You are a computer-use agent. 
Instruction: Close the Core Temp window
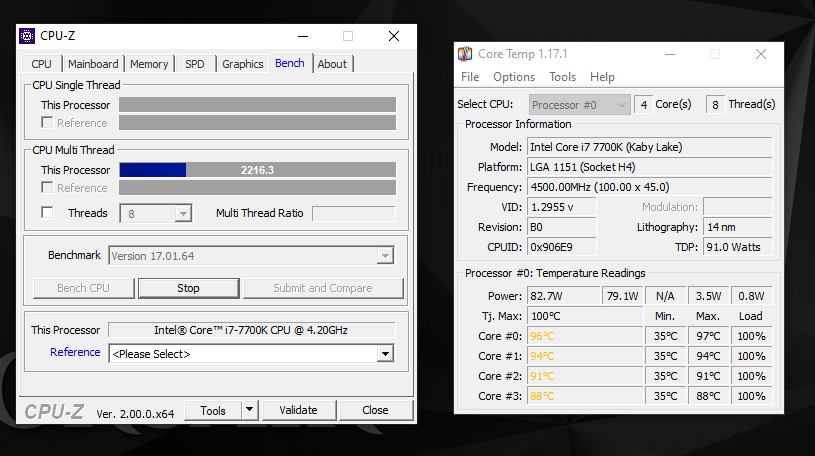click(x=761, y=54)
